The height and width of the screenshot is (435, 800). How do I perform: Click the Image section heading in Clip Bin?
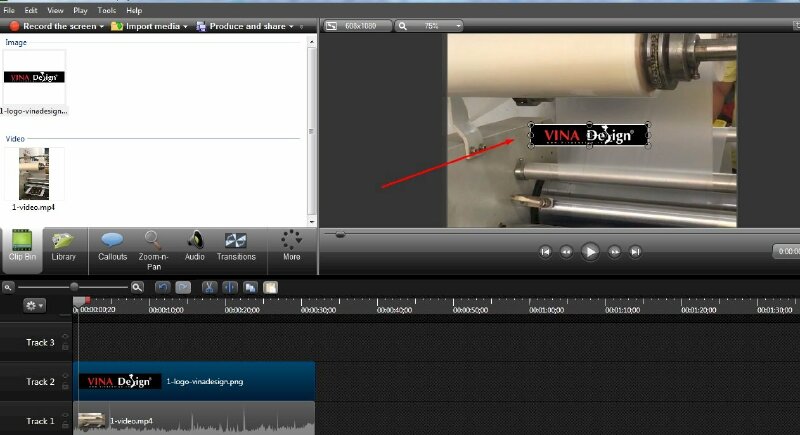coord(16,42)
